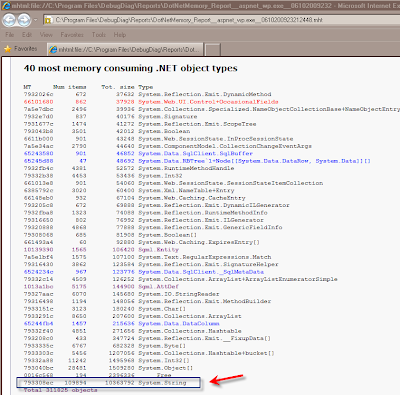Open the Edit menu

pos(27,35)
